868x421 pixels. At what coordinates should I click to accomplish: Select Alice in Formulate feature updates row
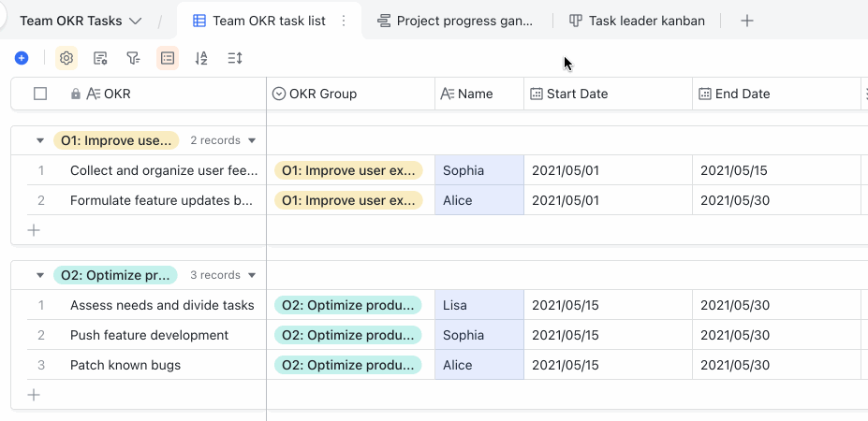[479, 200]
